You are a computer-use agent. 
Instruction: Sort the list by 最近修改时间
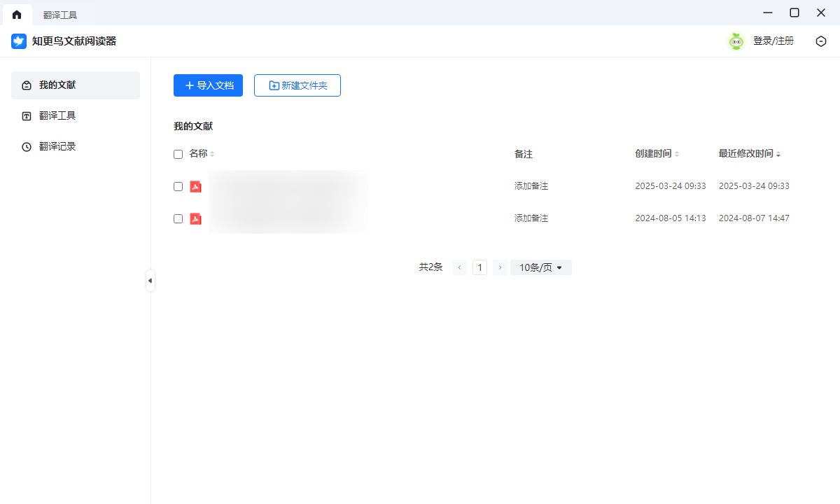(778, 154)
